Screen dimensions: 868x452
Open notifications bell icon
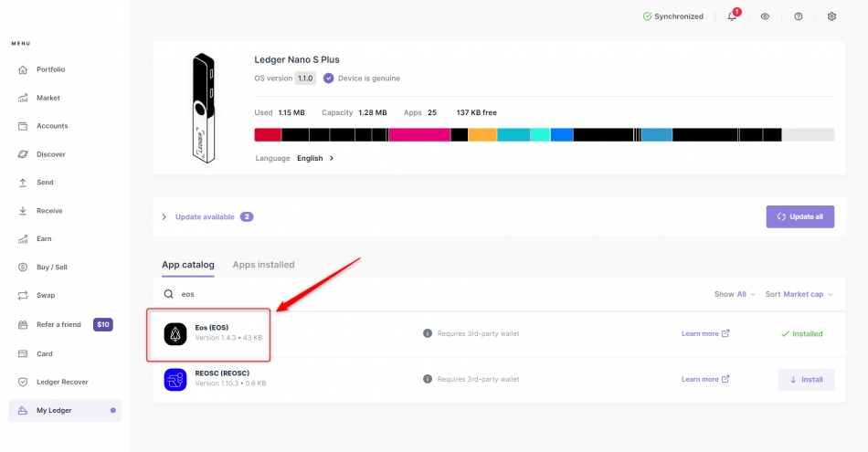click(x=732, y=16)
